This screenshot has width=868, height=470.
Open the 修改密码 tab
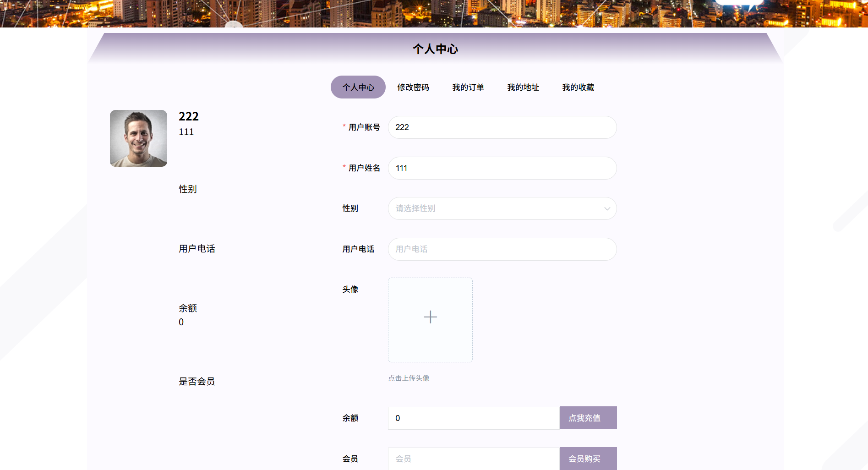(x=413, y=87)
